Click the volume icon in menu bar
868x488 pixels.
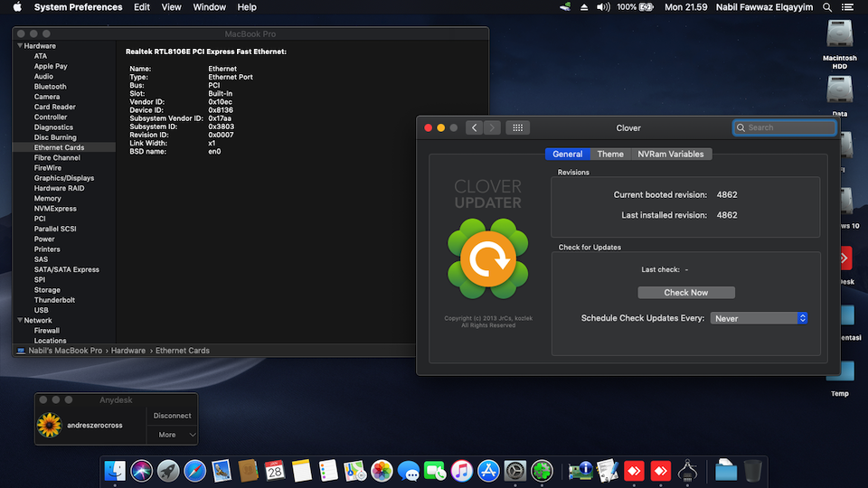click(x=603, y=7)
